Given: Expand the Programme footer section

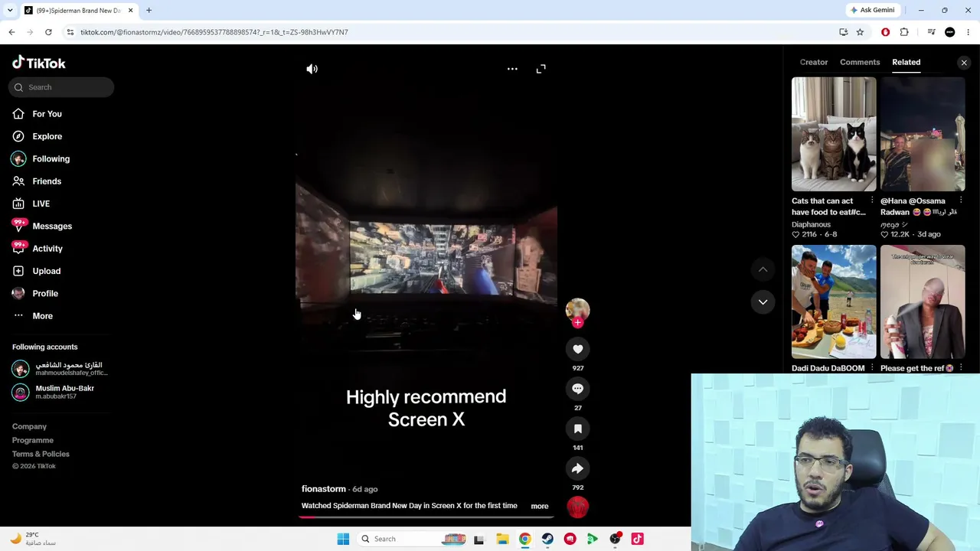Looking at the screenshot, I should (33, 441).
